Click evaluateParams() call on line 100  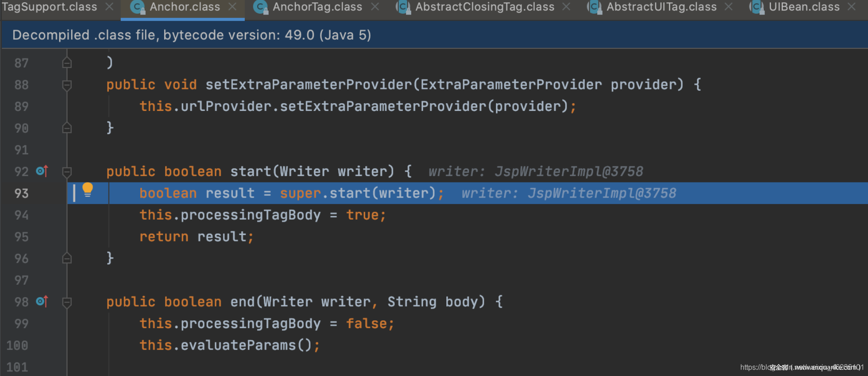tap(246, 345)
